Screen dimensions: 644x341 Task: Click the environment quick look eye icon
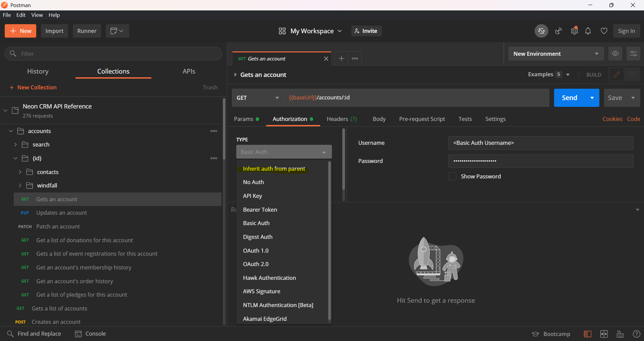point(615,54)
